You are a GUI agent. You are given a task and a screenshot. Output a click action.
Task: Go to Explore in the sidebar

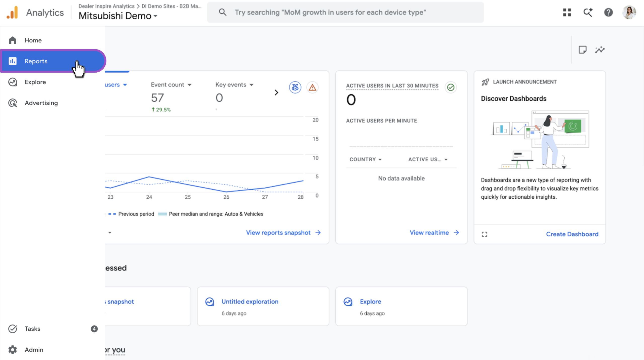52,82
